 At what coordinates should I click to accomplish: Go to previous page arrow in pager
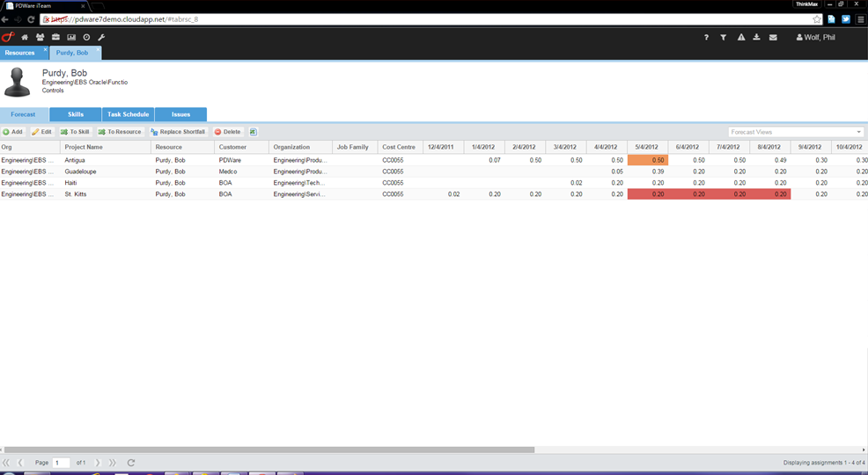coord(20,463)
